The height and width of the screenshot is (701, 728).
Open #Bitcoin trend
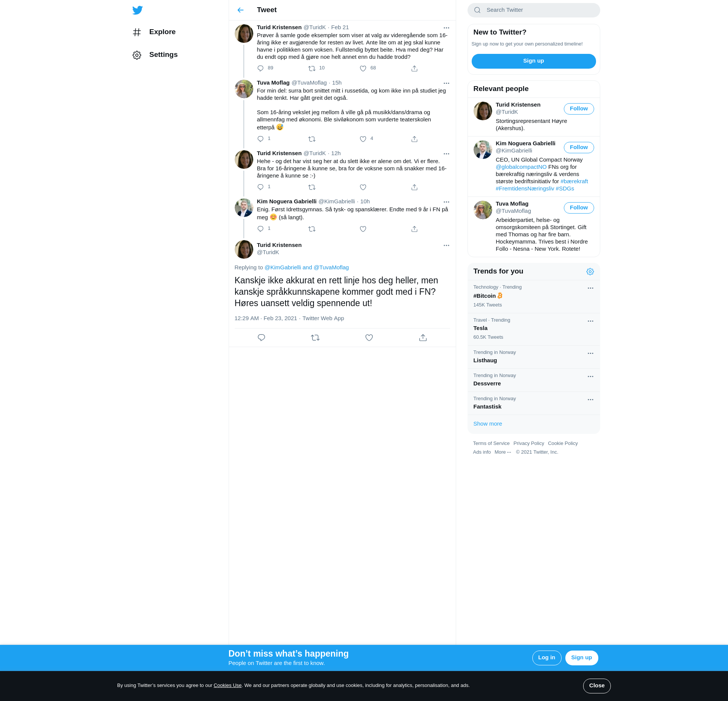pos(533,296)
